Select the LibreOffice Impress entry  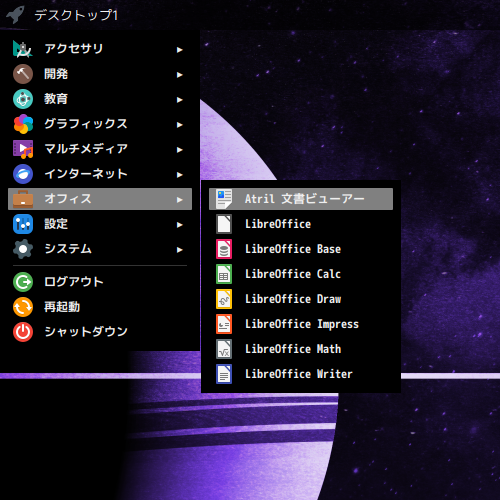301,324
